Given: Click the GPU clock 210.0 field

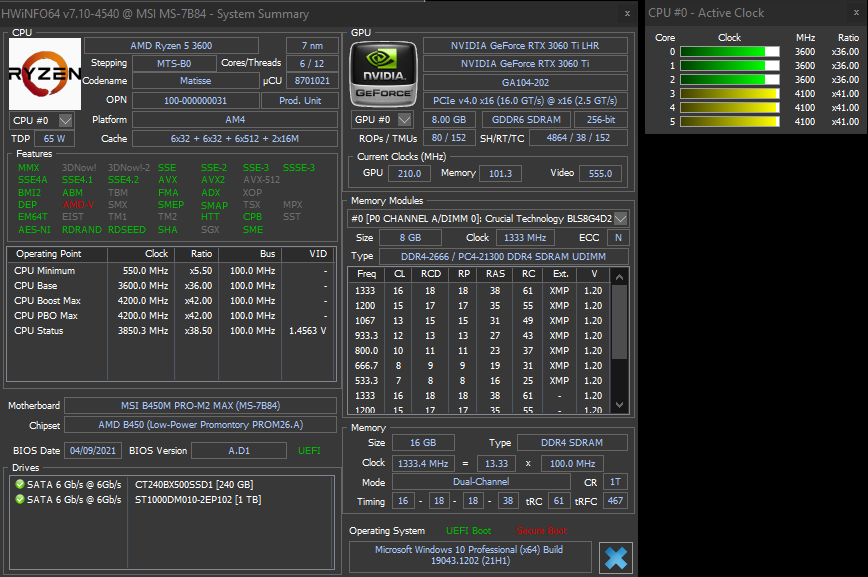Looking at the screenshot, I should [409, 173].
